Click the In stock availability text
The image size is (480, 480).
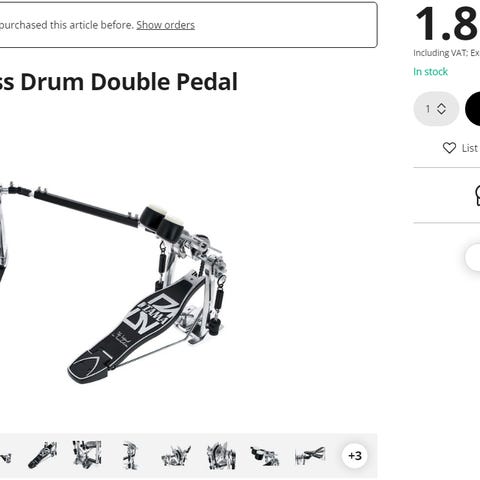click(430, 72)
